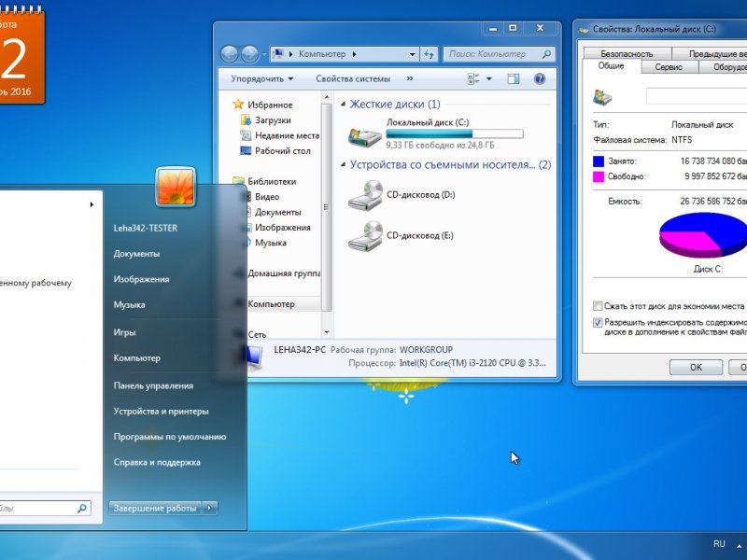This screenshot has height=560, width=747.
Task: Open Leha342-TESTER user folder
Action: point(146,228)
